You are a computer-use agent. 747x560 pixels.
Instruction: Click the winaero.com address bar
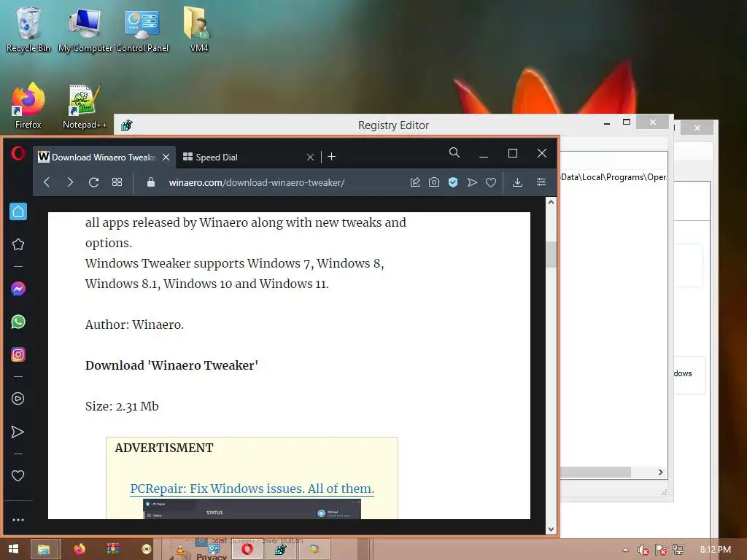257,183
